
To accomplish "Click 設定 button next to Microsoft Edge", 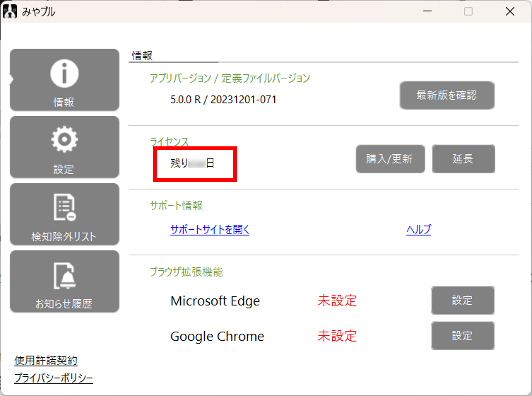I will [x=462, y=301].
